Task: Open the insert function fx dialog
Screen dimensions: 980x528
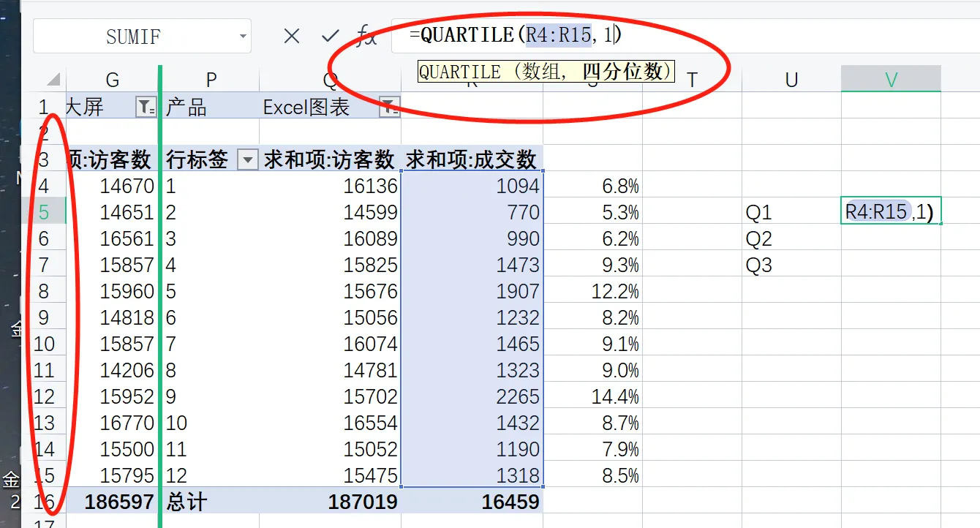Action: point(366,35)
